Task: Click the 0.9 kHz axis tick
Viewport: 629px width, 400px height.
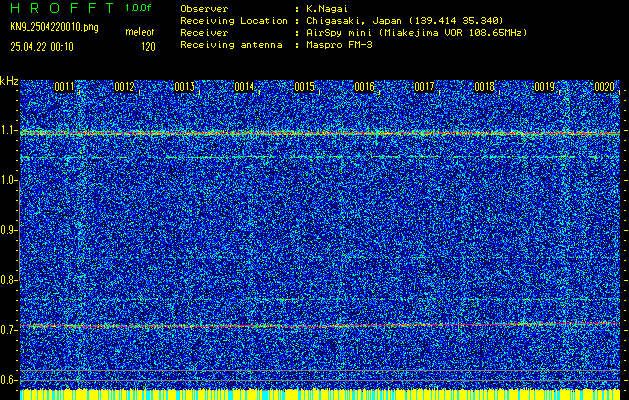Action: coord(8,230)
